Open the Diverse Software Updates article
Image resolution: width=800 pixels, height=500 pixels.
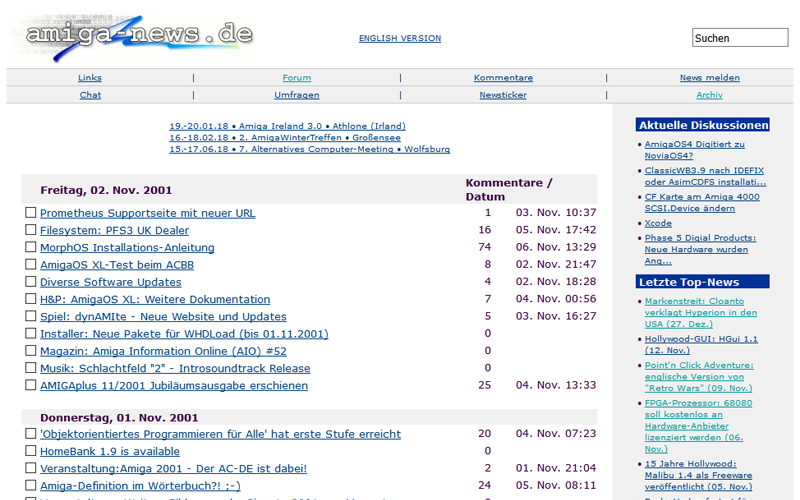coord(110,282)
